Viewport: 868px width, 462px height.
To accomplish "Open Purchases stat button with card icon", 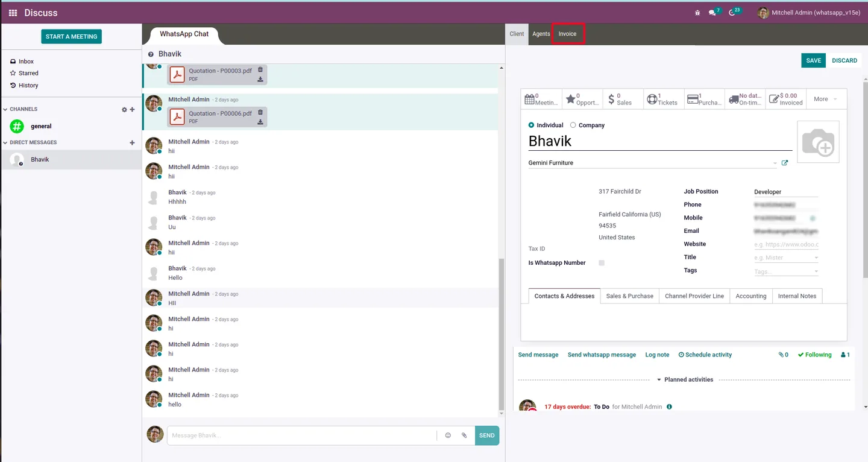I will coord(704,99).
